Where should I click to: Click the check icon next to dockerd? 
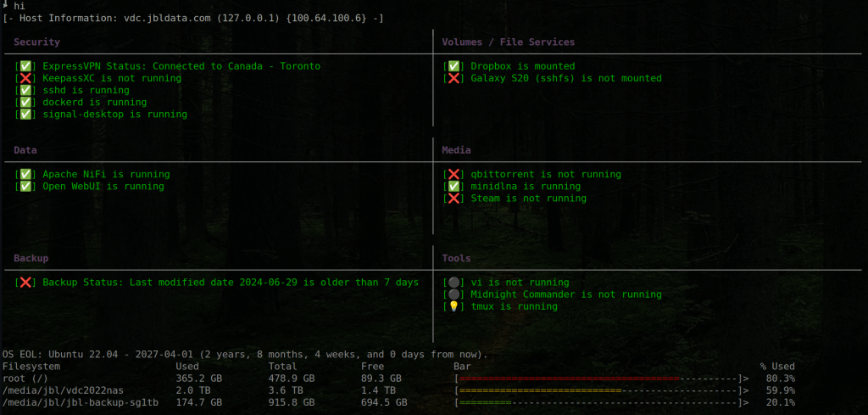[25, 103]
